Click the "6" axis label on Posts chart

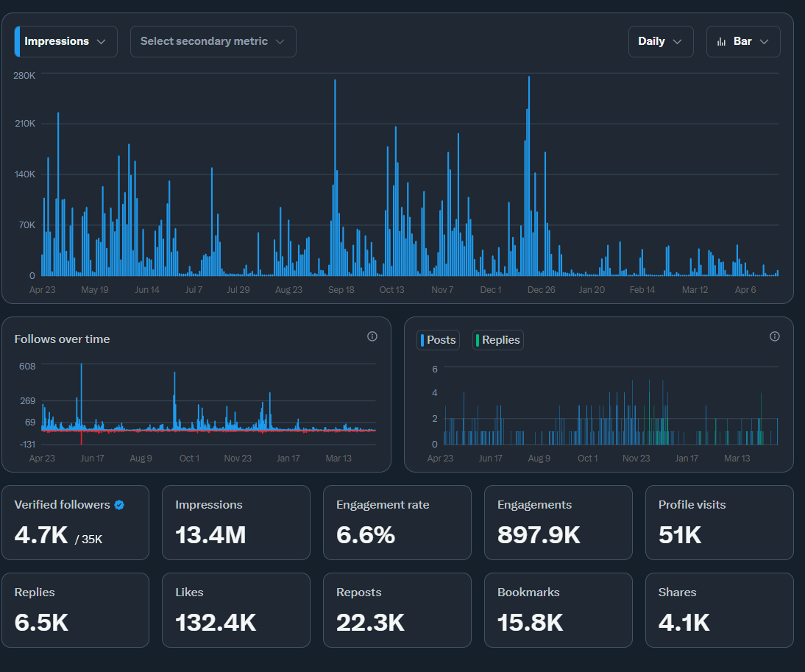(435, 369)
